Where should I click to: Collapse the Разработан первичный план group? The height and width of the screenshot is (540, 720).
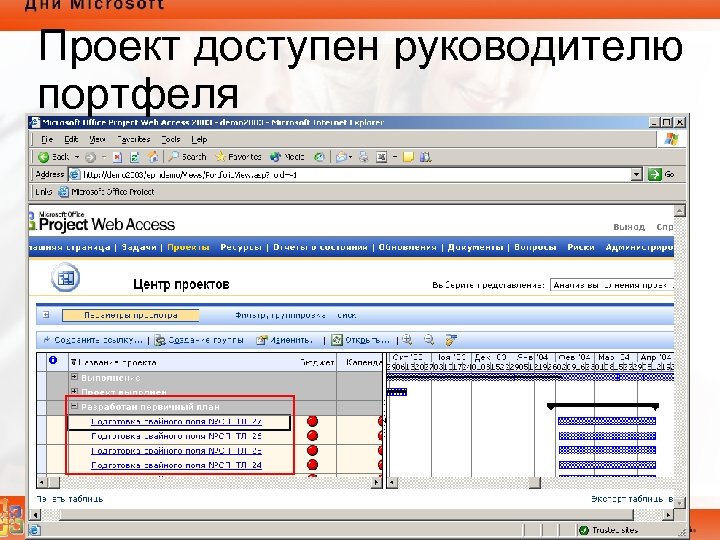(x=74, y=406)
